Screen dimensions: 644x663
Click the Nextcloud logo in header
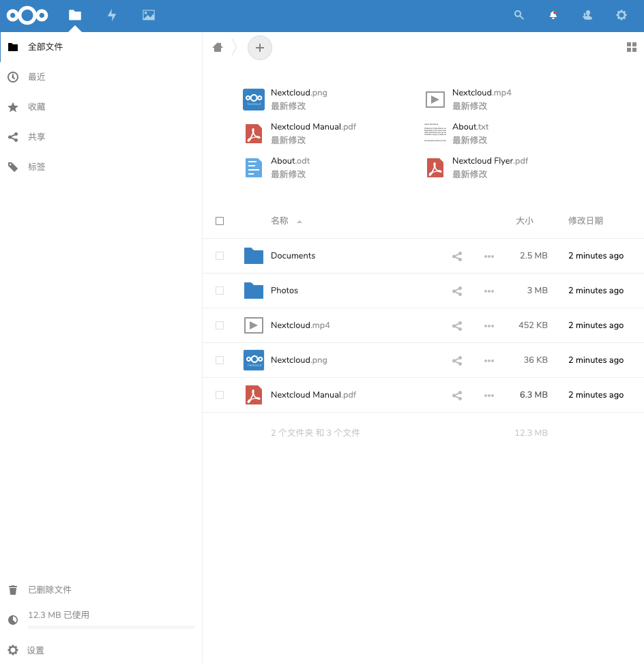pyautogui.click(x=27, y=16)
